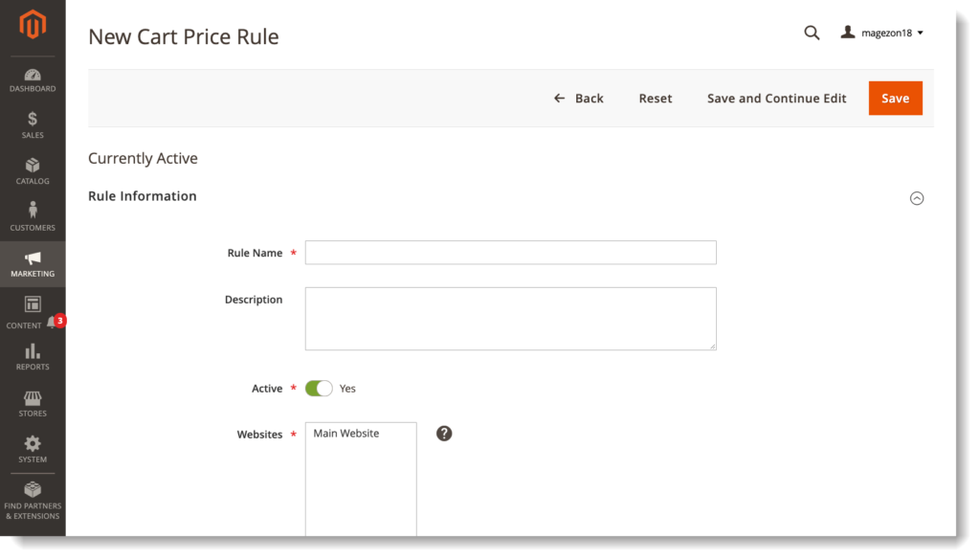Open the Marketing menu item
The height and width of the screenshot is (560, 980).
pyautogui.click(x=33, y=264)
